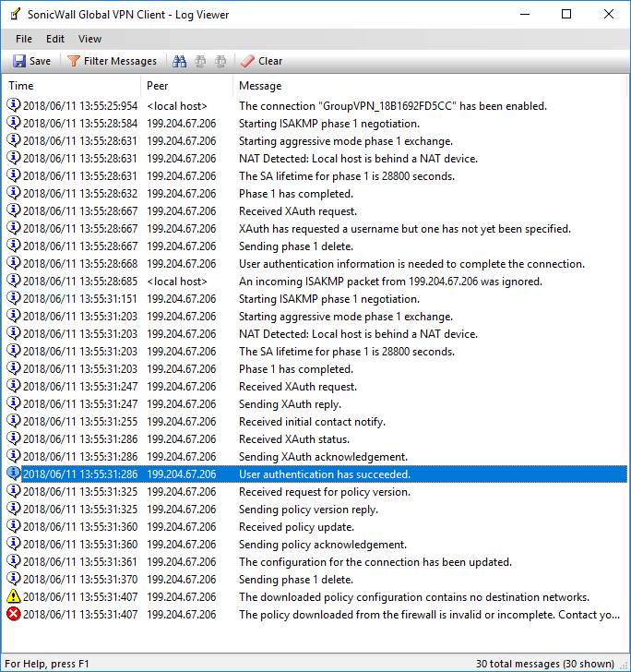Screen dimensions: 631x672
Task: Select 'User authentication information is needed' message
Action: pos(411,264)
